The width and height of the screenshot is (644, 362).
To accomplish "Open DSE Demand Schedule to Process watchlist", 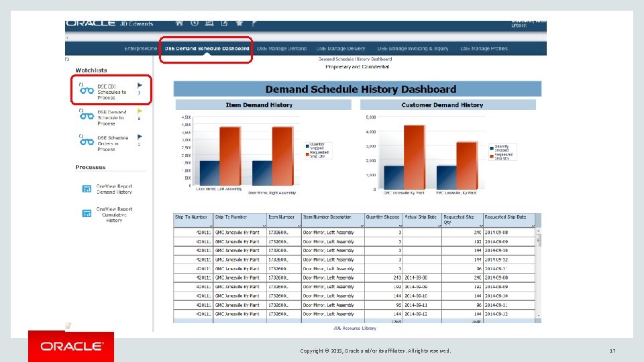I will point(112,118).
